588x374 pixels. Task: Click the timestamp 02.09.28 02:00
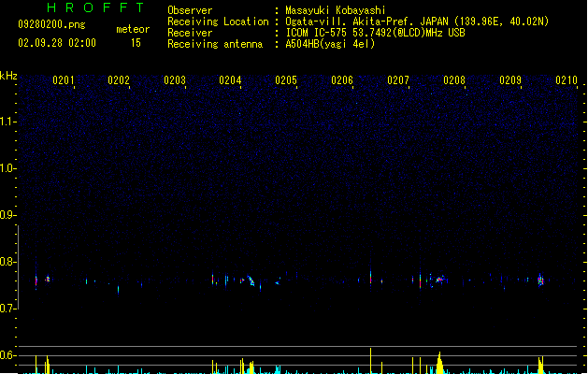[x=57, y=43]
